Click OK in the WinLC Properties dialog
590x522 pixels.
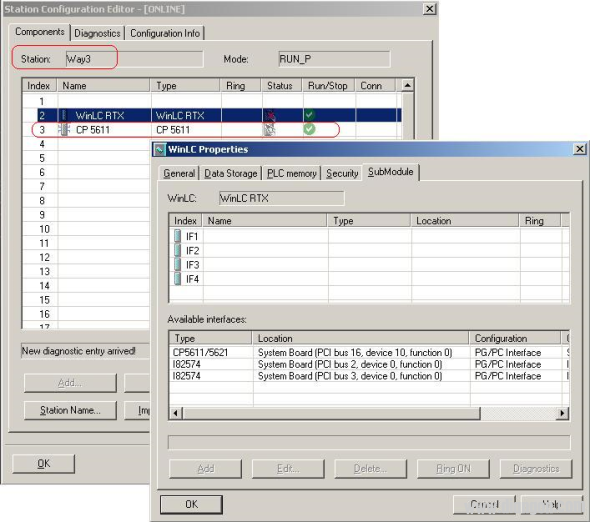(x=191, y=504)
